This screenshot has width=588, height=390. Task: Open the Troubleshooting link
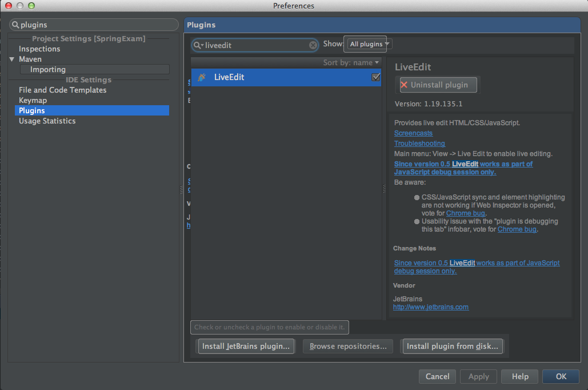click(419, 144)
